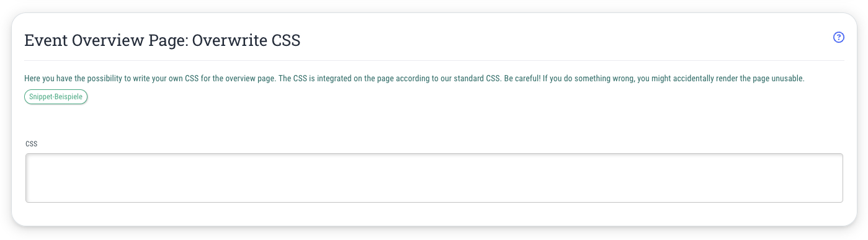The height and width of the screenshot is (240, 868).
Task: Click the overview page CSS description text
Action: click(414, 79)
